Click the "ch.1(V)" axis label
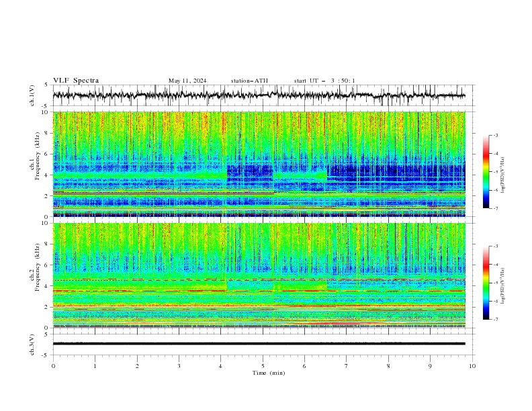Screen dimensions: 532x411 [32, 95]
